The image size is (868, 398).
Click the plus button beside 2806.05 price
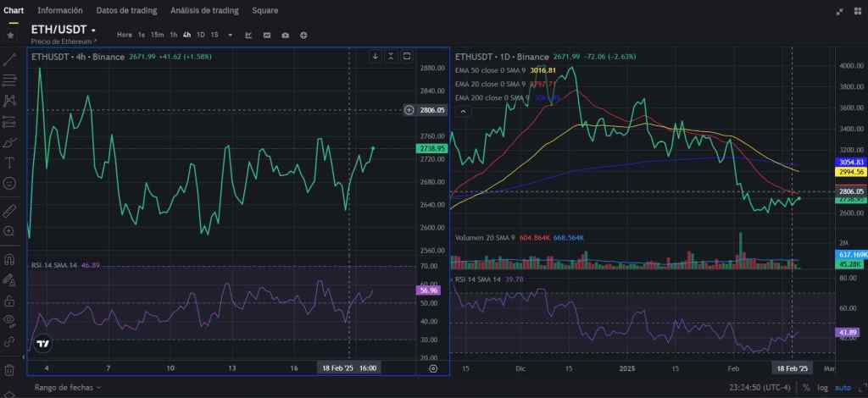(x=409, y=110)
